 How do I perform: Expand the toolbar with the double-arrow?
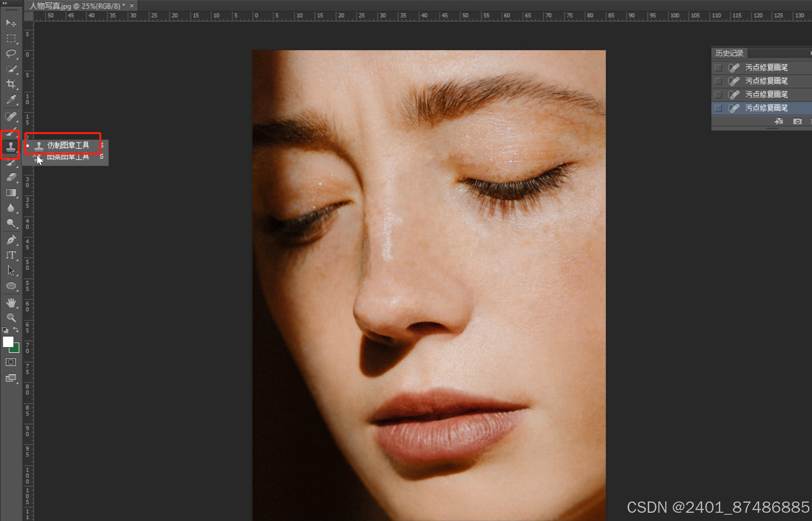pos(5,3)
